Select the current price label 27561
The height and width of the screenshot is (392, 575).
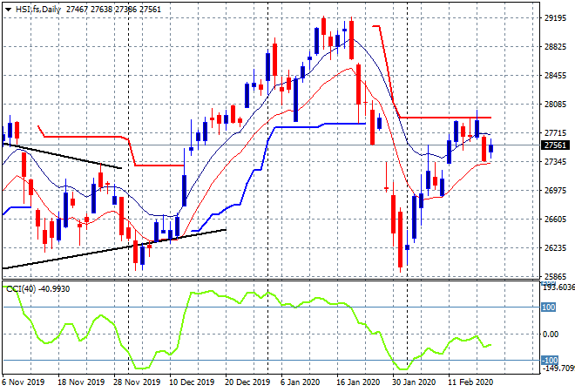[x=555, y=145]
